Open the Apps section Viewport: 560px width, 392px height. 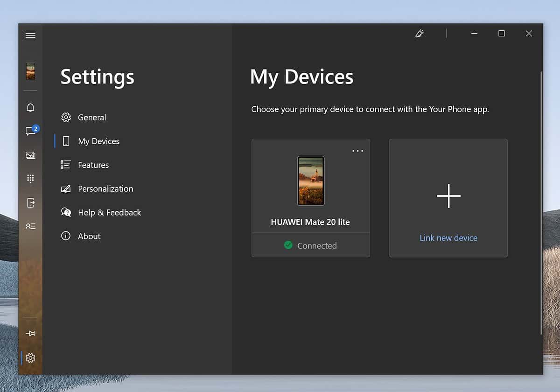[x=30, y=203]
